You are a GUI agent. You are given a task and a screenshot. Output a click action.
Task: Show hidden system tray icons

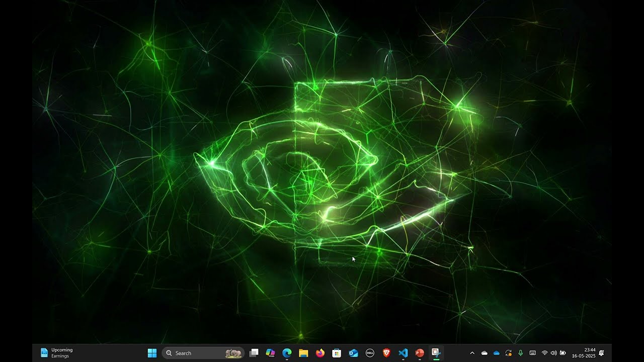(472, 353)
